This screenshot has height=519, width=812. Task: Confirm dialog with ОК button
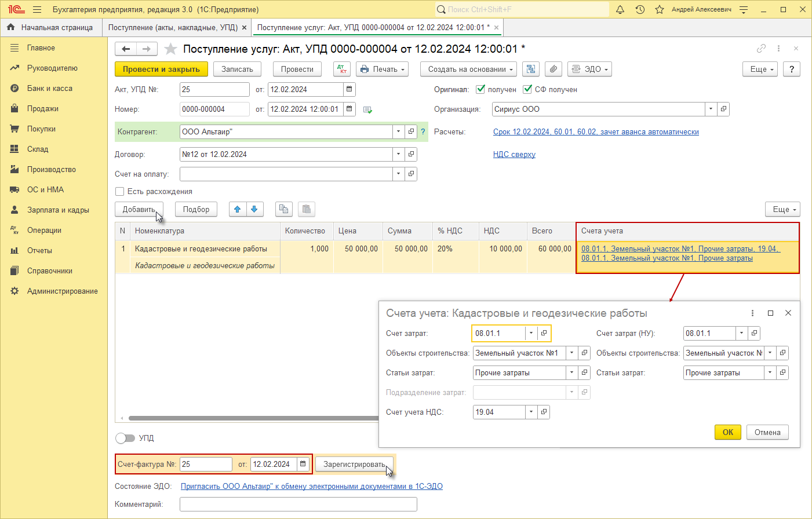point(728,432)
